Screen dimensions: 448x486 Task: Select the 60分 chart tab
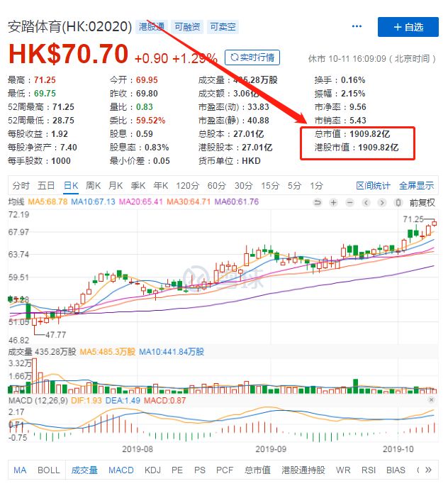click(x=217, y=186)
